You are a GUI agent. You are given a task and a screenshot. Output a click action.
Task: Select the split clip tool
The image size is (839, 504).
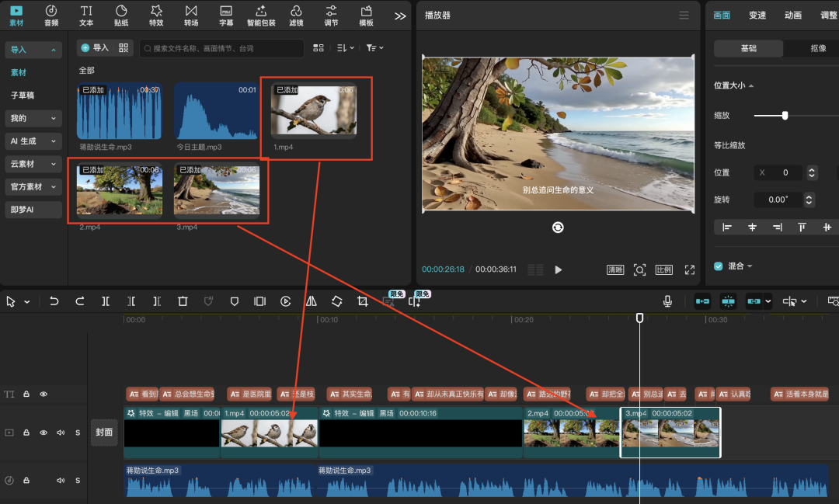click(x=106, y=301)
